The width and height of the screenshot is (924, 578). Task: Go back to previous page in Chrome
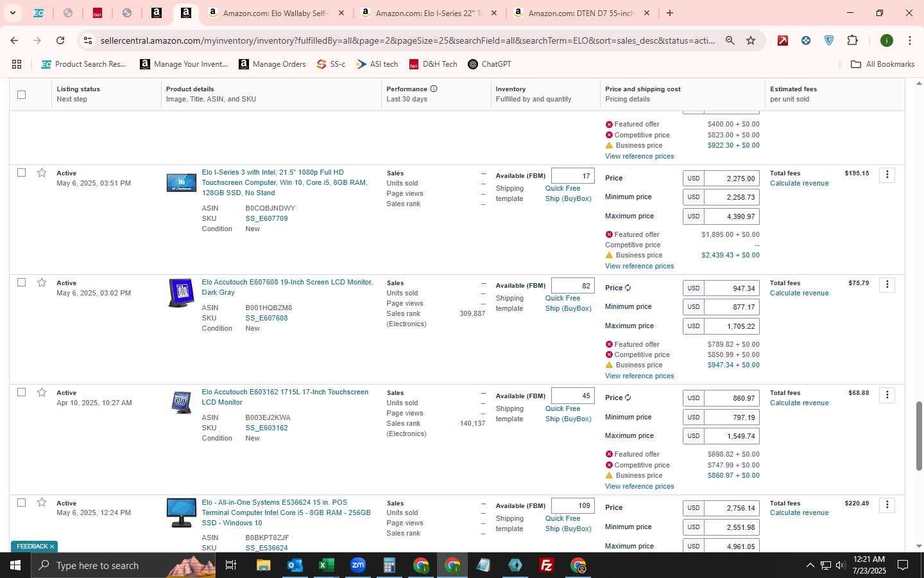tap(14, 40)
